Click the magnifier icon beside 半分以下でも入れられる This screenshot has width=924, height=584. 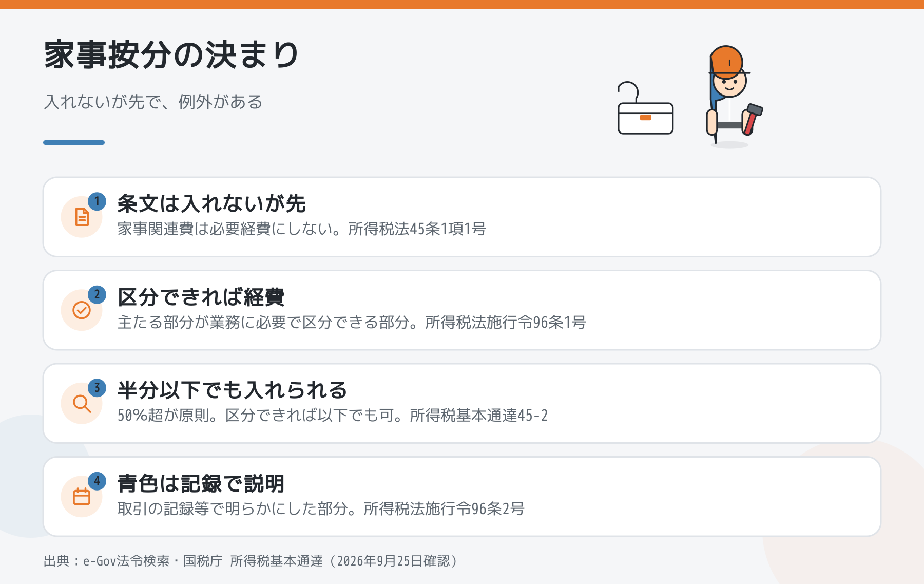82,403
